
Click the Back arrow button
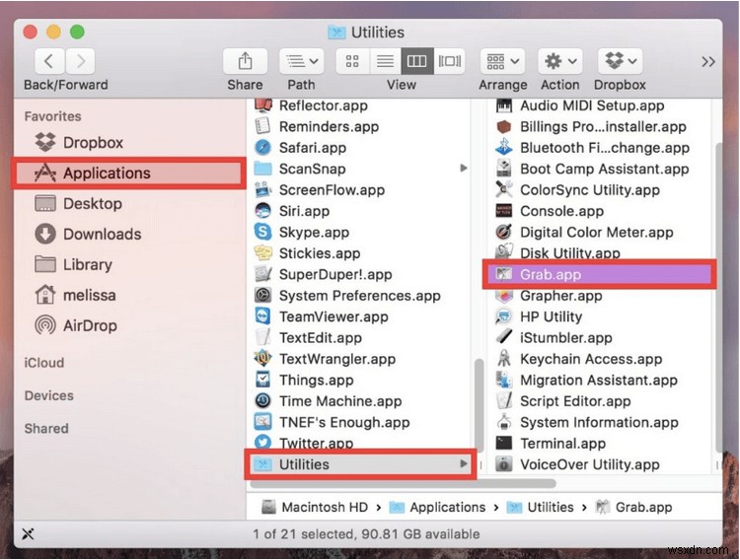[48, 61]
